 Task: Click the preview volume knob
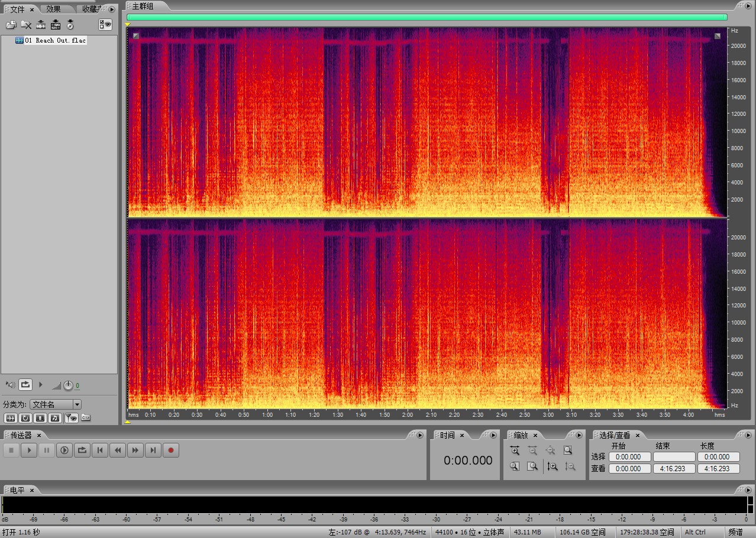click(x=68, y=385)
